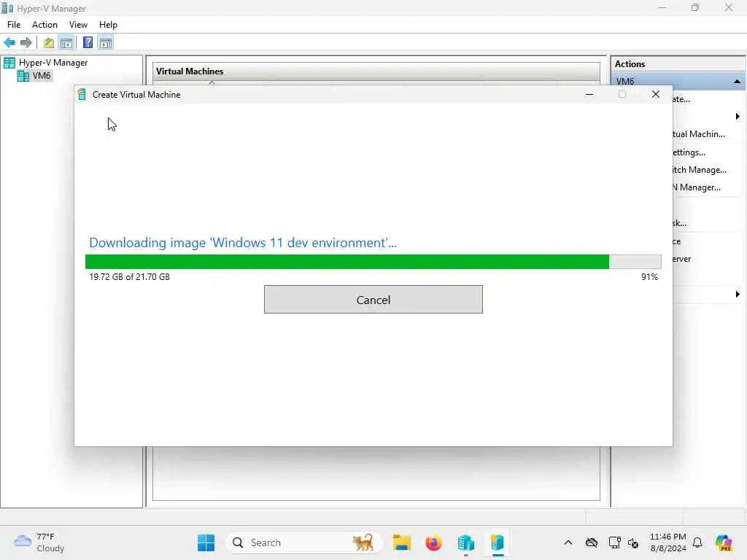Click the Virtual Machines panel header
Viewport: 747px width, 560px height.
(376, 71)
